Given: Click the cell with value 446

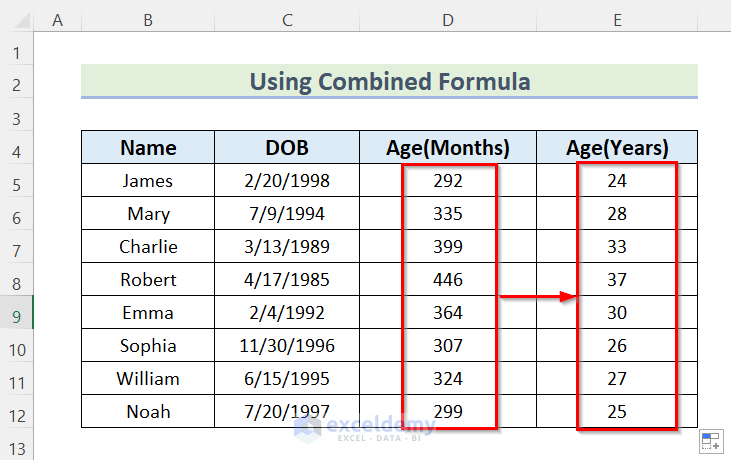Looking at the screenshot, I should (x=448, y=280).
